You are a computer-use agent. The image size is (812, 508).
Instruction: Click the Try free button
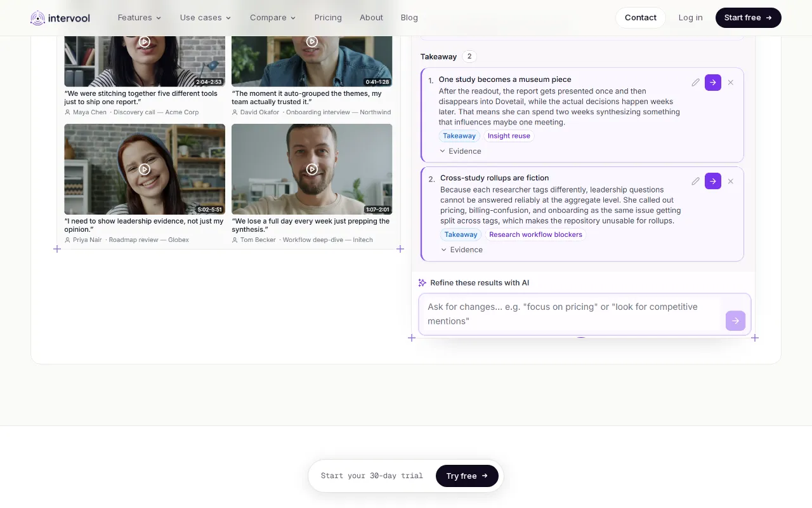(467, 476)
